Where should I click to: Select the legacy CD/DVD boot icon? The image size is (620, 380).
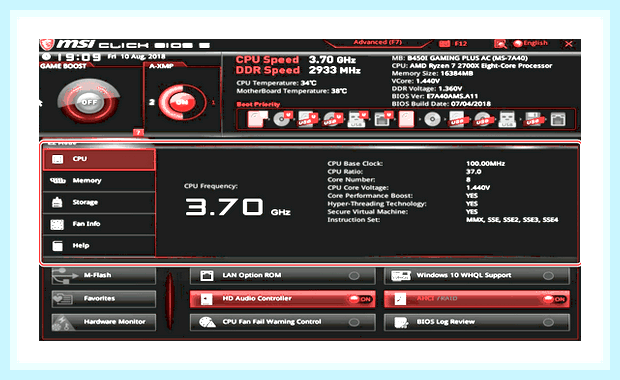click(432, 119)
